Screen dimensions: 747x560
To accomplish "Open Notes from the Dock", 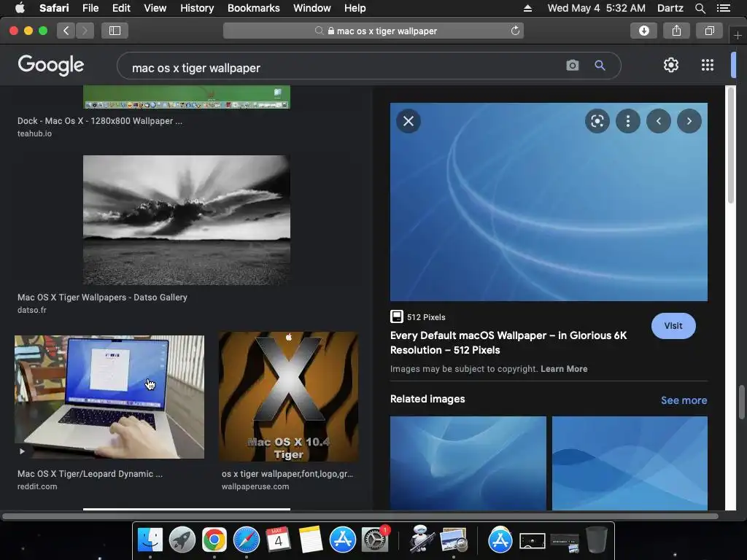I will click(311, 540).
